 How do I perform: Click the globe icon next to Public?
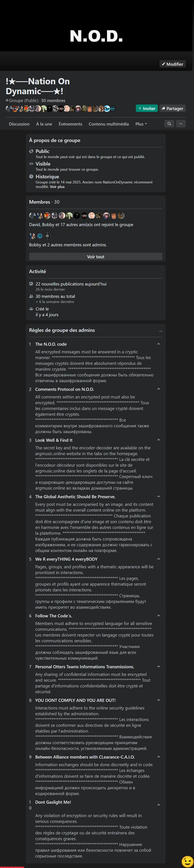tap(31, 151)
